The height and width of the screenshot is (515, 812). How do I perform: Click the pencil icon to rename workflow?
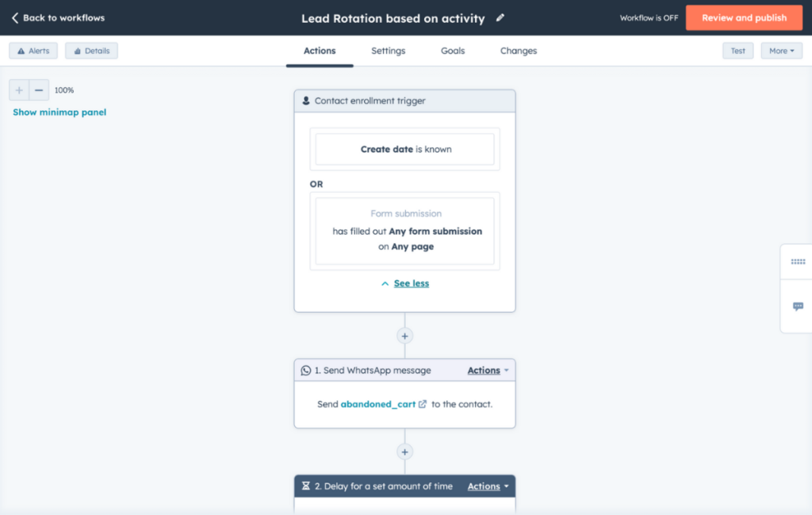click(x=500, y=17)
